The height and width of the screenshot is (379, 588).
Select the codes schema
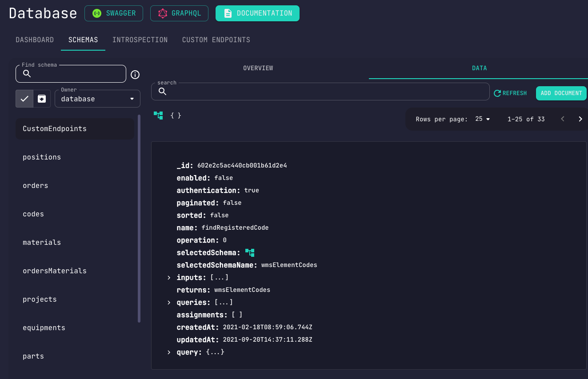(x=75, y=214)
